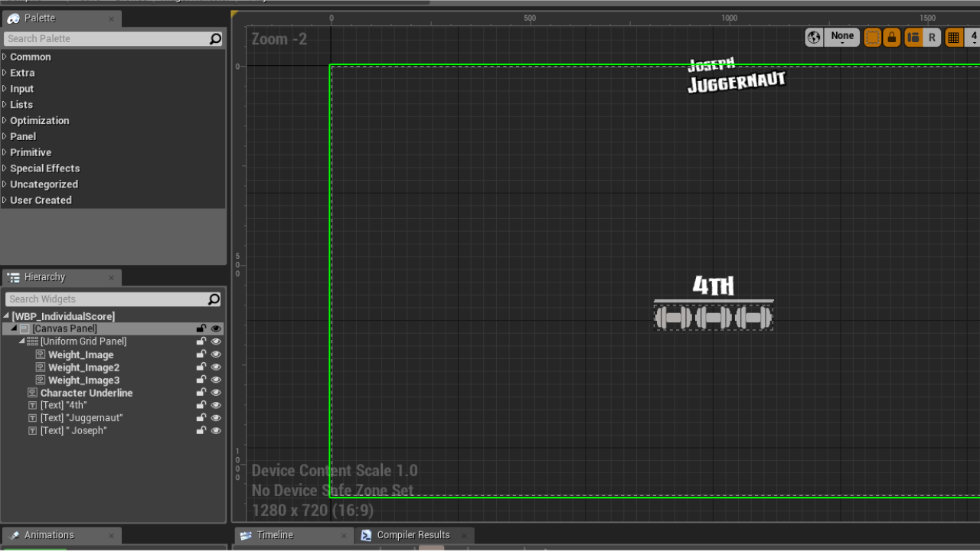Click the layout transform mode icon
Screen dimensions: 980x552
913,37
